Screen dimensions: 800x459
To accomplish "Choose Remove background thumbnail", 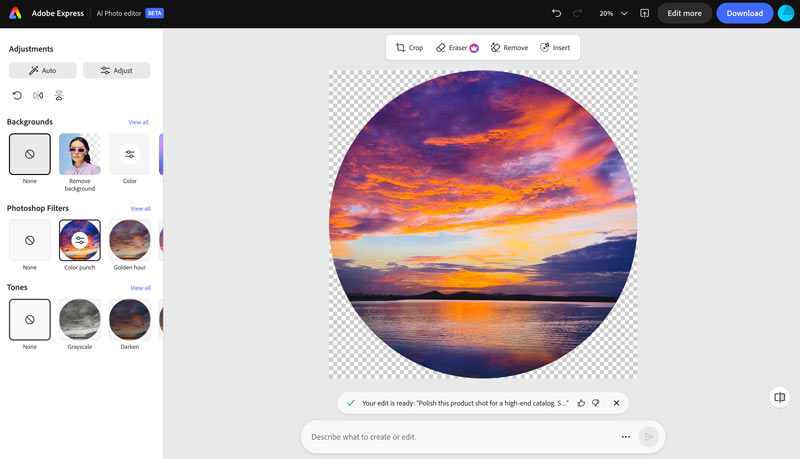I will (80, 154).
